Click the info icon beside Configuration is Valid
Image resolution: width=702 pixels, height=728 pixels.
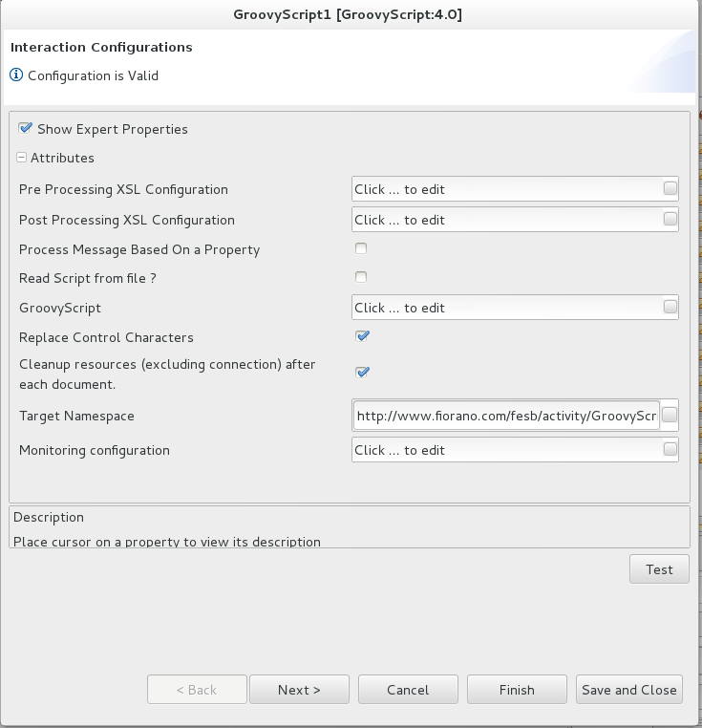click(x=16, y=75)
